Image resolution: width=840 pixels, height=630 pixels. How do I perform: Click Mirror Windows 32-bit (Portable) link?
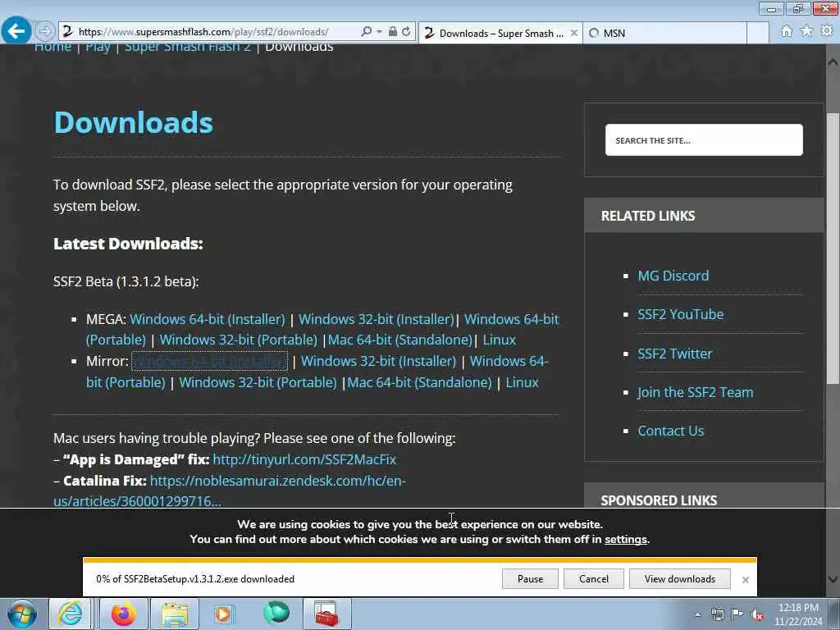pos(258,382)
